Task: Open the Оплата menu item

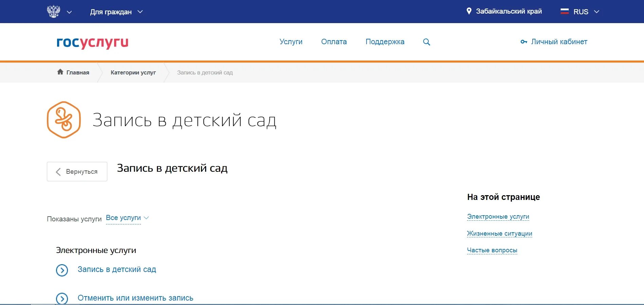Action: click(x=334, y=42)
